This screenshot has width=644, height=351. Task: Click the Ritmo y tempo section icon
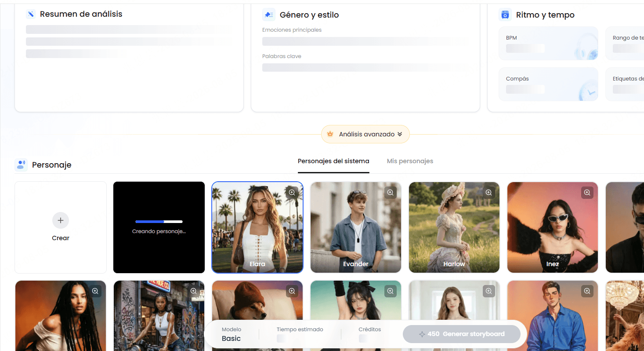click(x=505, y=15)
